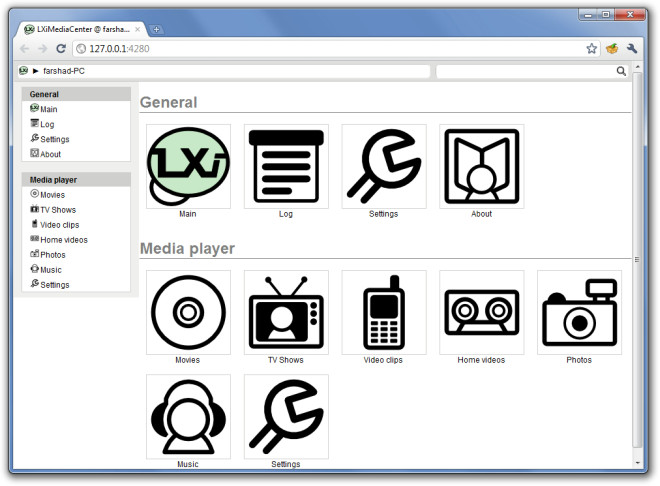Click the Media player sidebar header
The image size is (660, 486).
[76, 180]
